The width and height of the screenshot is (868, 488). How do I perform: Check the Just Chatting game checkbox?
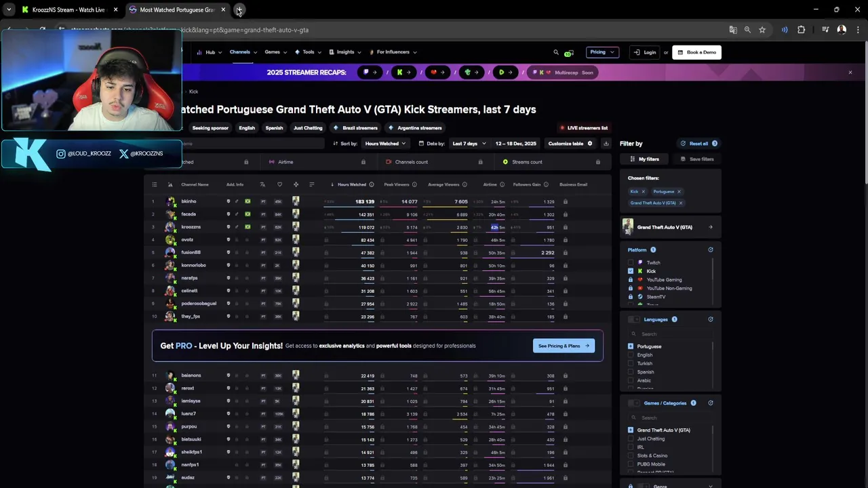(631, 439)
